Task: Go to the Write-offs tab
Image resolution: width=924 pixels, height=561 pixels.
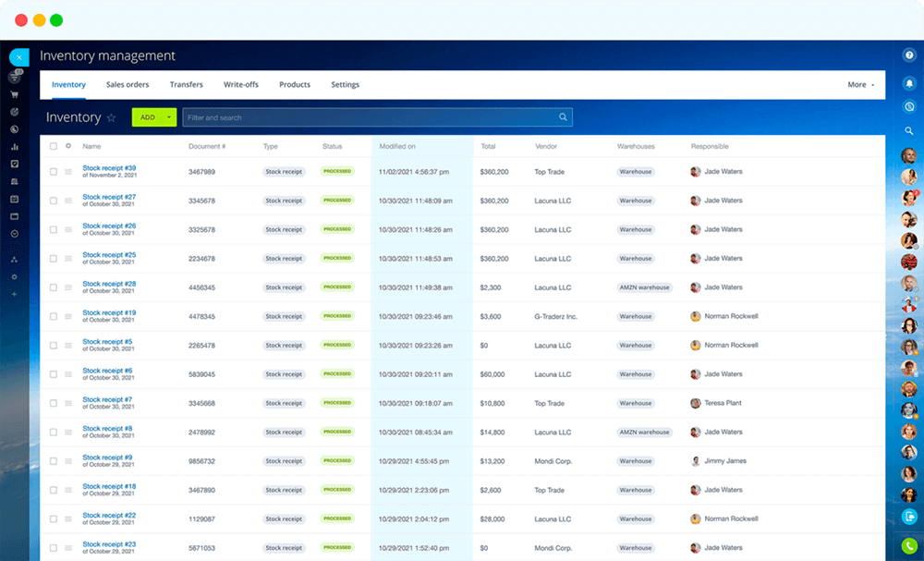Action: point(241,85)
